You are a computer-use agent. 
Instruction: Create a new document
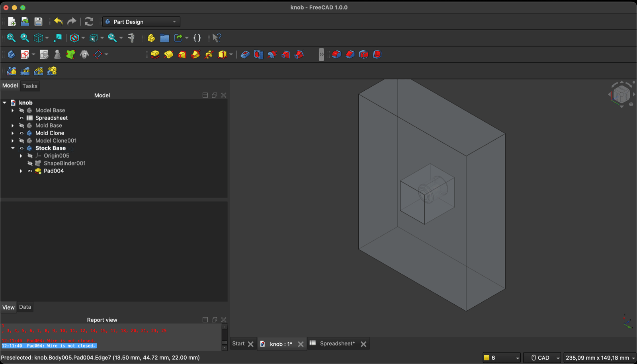click(12, 21)
